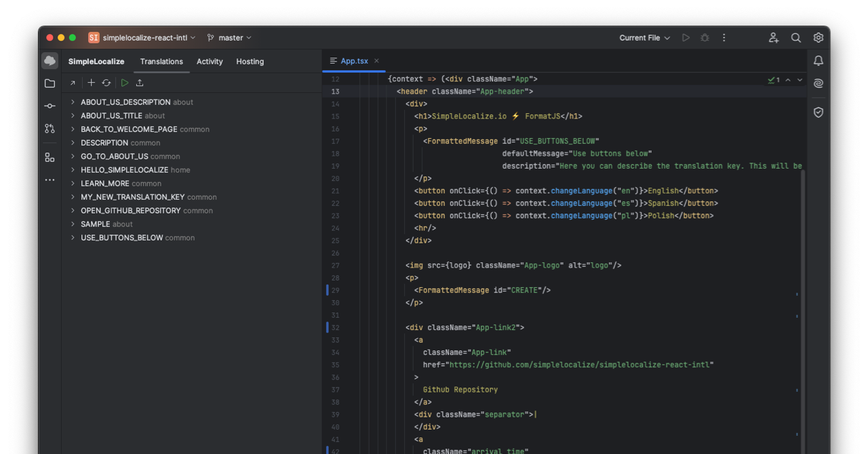Expand the OPEN_GITHUB_REPOSITORY key chevron
Image resolution: width=868 pixels, height=454 pixels.
coord(73,211)
